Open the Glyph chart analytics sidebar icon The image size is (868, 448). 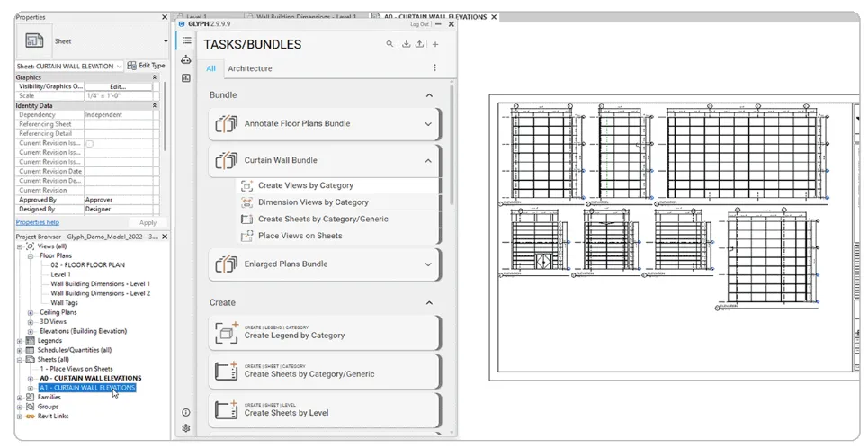coord(186,78)
